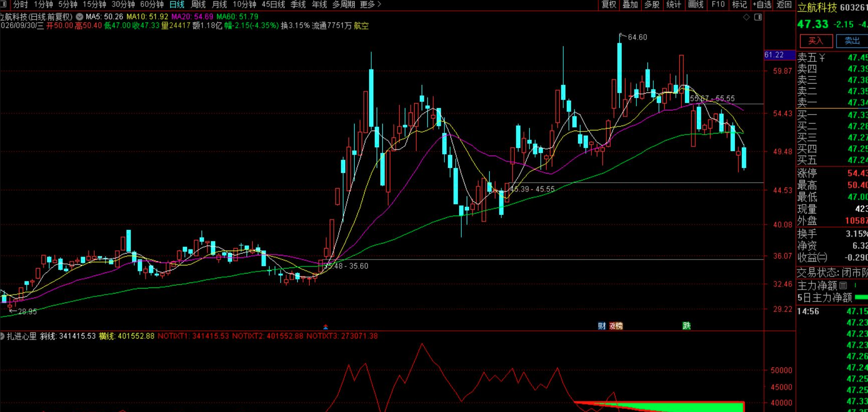The width and height of the screenshot is (868, 412).
Task: Open 多股 multi-stock view
Action: click(652, 4)
